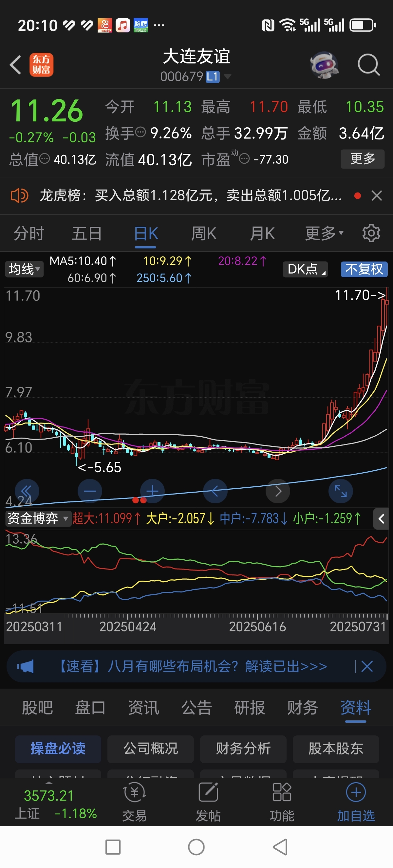Open the 发帖 post icon
The height and width of the screenshot is (868, 393).
coord(208,802)
